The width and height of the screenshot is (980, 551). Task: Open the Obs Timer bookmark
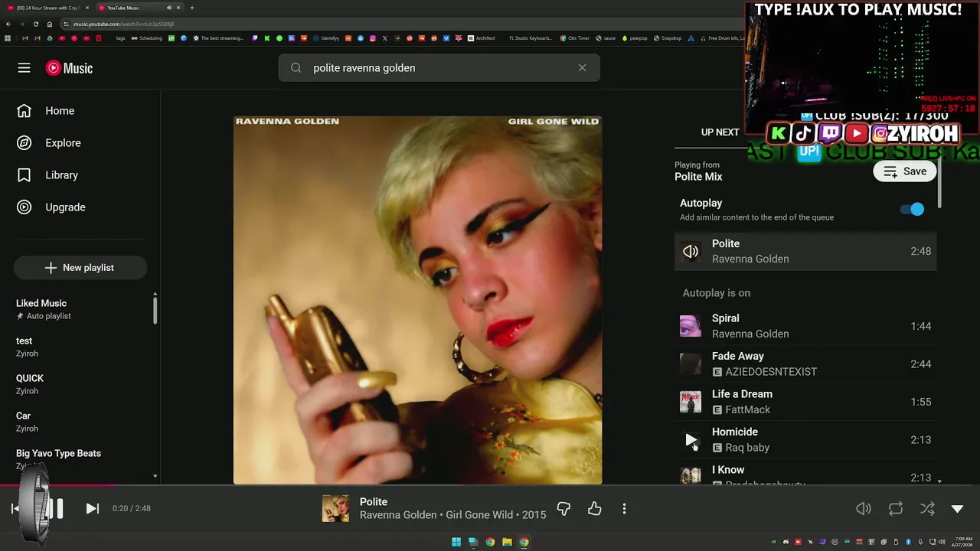(574, 38)
